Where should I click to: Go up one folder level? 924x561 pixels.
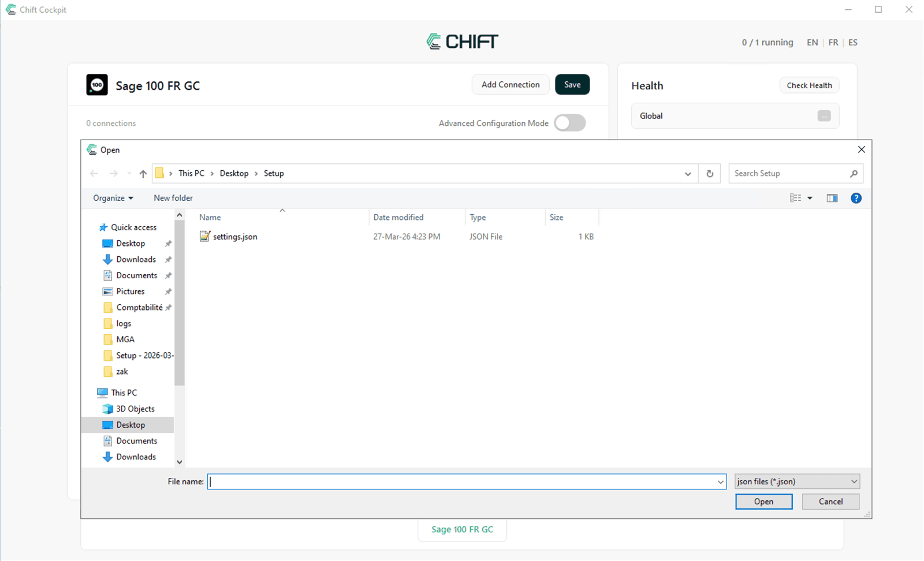(x=143, y=174)
